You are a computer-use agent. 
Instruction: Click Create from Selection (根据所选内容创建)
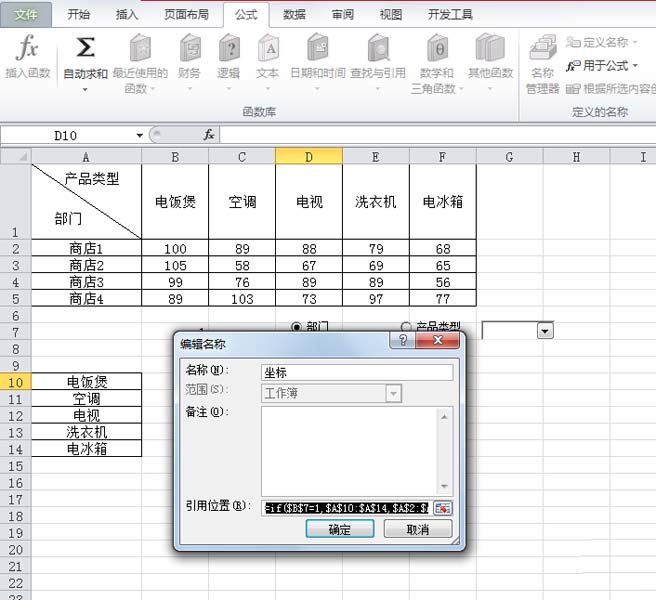[x=611, y=89]
